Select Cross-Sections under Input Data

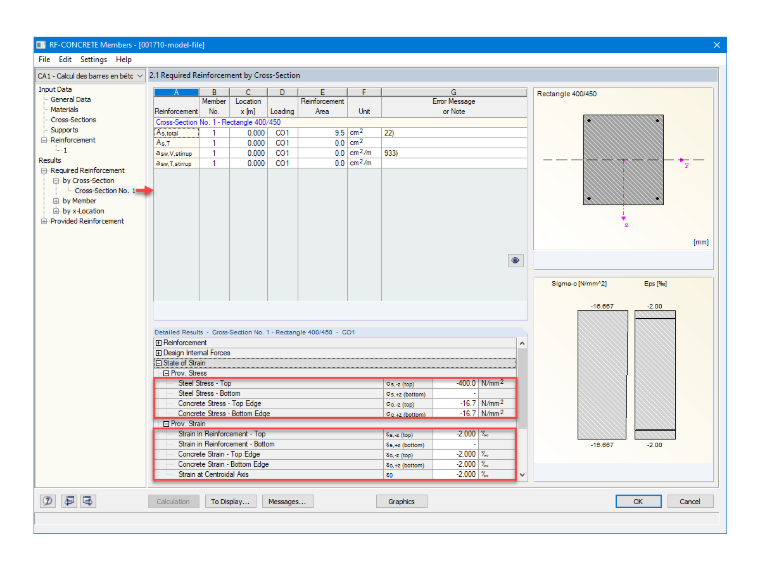click(73, 120)
